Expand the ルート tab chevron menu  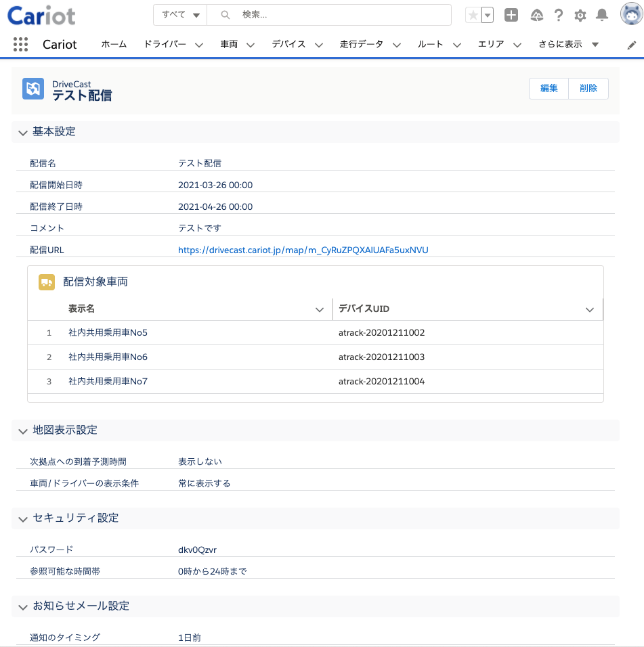click(x=457, y=45)
